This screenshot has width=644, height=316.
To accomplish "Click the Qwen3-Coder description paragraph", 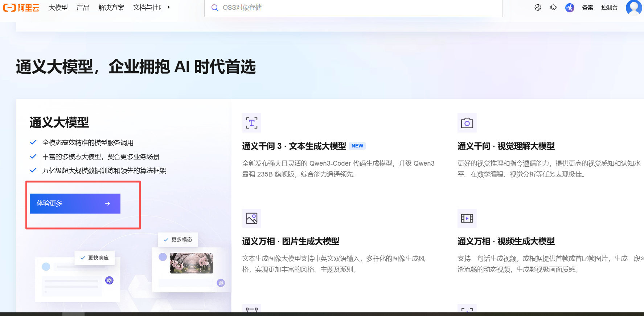I will tap(339, 169).
